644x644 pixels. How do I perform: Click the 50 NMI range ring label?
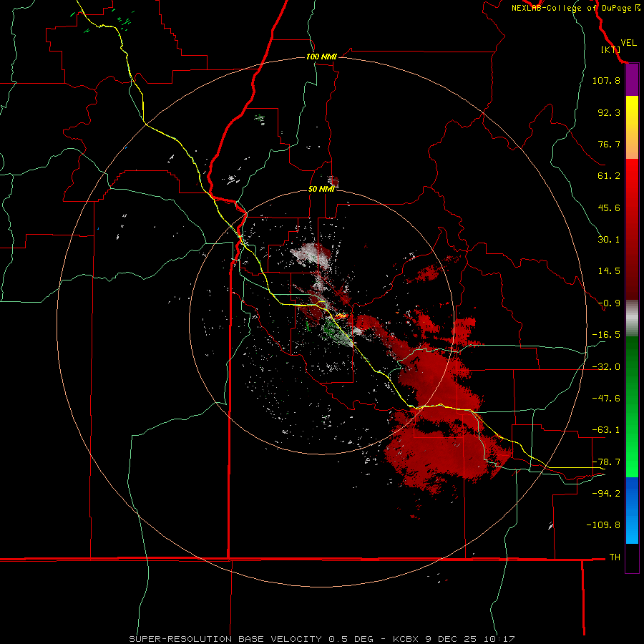(x=321, y=190)
